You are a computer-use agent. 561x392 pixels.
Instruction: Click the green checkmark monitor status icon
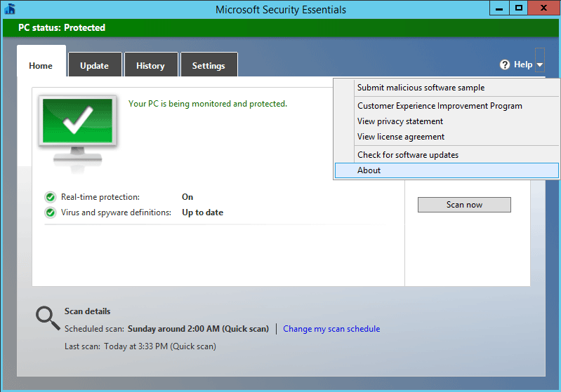(78, 133)
